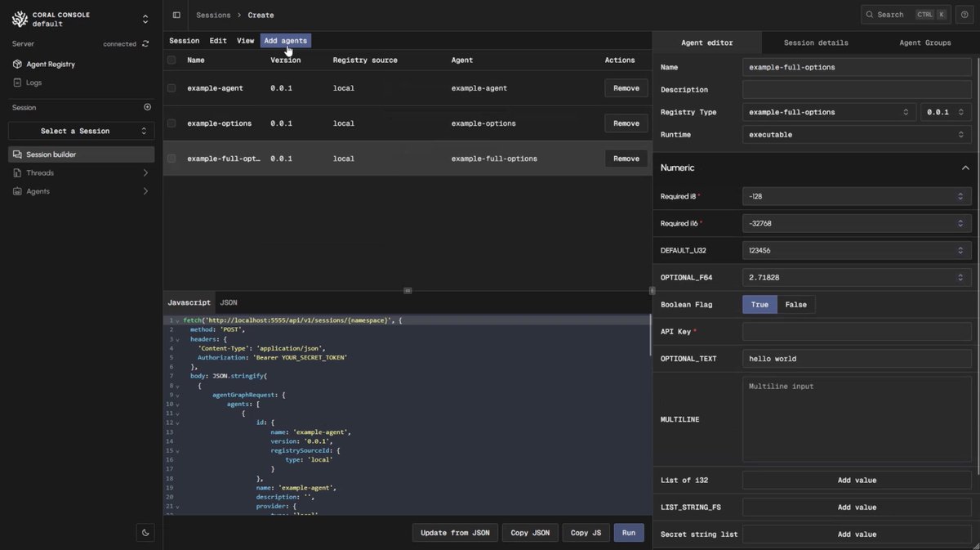The height and width of the screenshot is (550, 980).
Task: Go to Sessions breadcrumb
Action: pos(213,15)
